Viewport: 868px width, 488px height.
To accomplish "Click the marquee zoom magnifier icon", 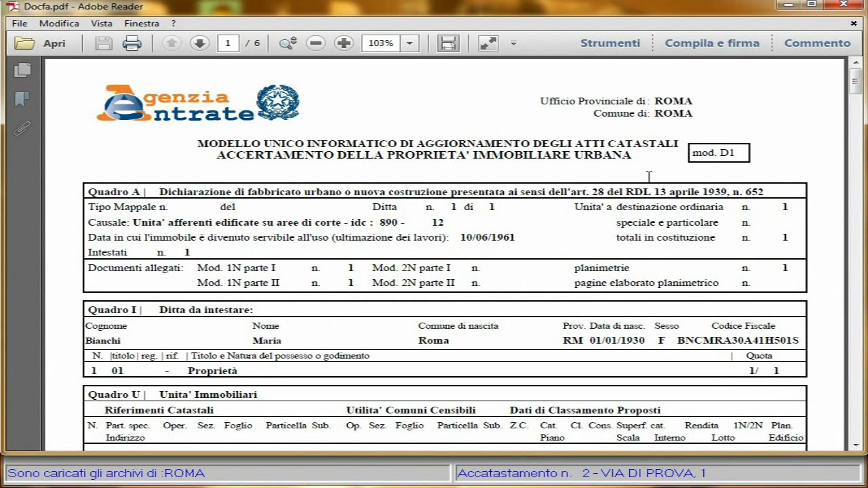I will (x=288, y=43).
